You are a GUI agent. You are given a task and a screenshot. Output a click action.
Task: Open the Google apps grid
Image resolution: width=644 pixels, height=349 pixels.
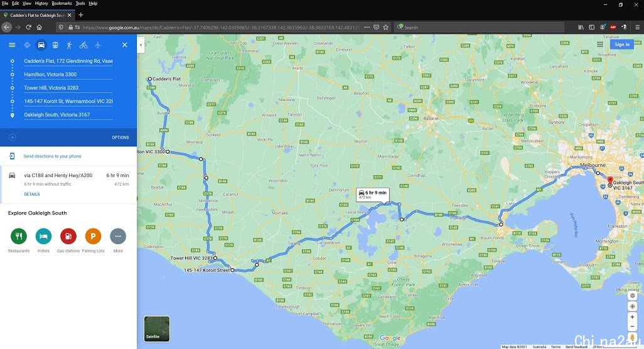click(x=600, y=45)
